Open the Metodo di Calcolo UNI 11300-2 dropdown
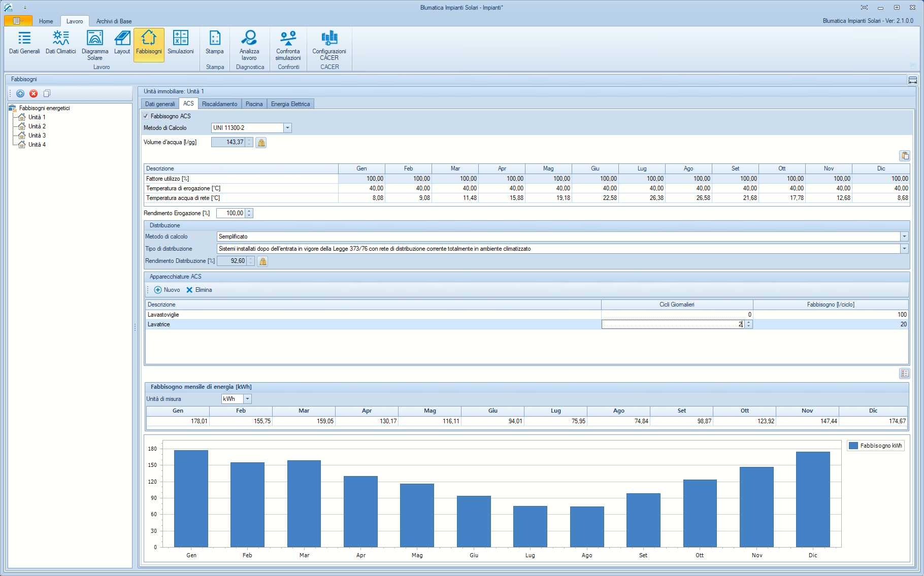This screenshot has width=924, height=576. pyautogui.click(x=287, y=128)
